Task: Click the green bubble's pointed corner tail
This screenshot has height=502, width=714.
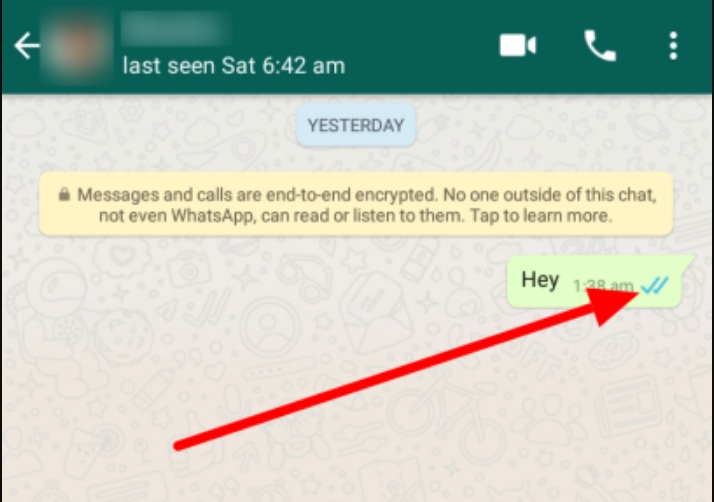Action: pos(687,263)
